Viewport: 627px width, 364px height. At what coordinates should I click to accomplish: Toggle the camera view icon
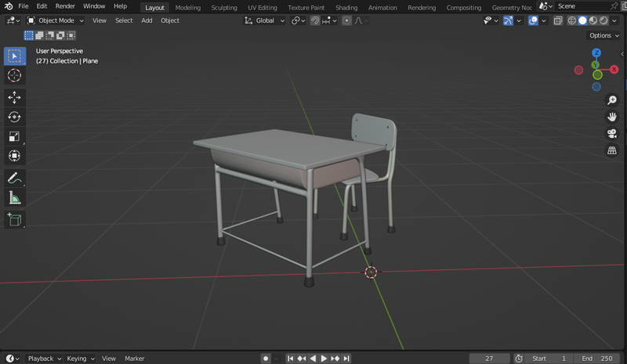[612, 133]
